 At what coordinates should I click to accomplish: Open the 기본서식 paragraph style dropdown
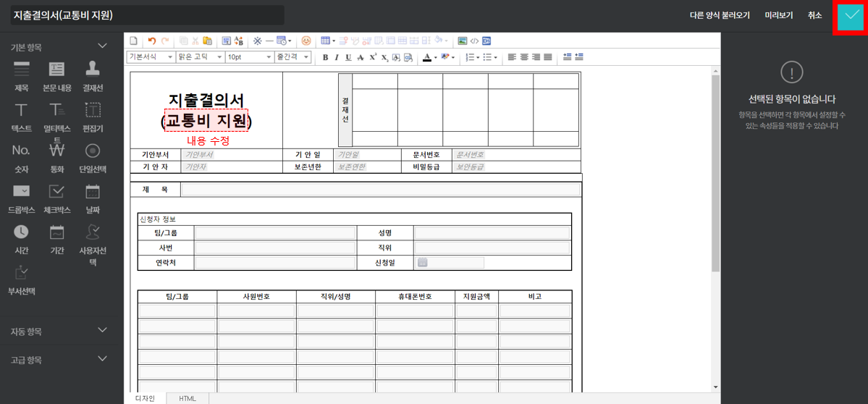tap(151, 57)
